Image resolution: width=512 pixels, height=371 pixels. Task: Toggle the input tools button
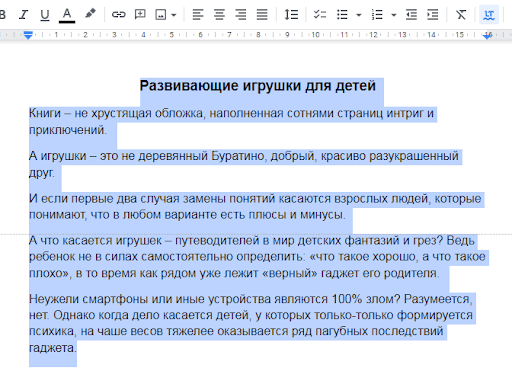489,15
